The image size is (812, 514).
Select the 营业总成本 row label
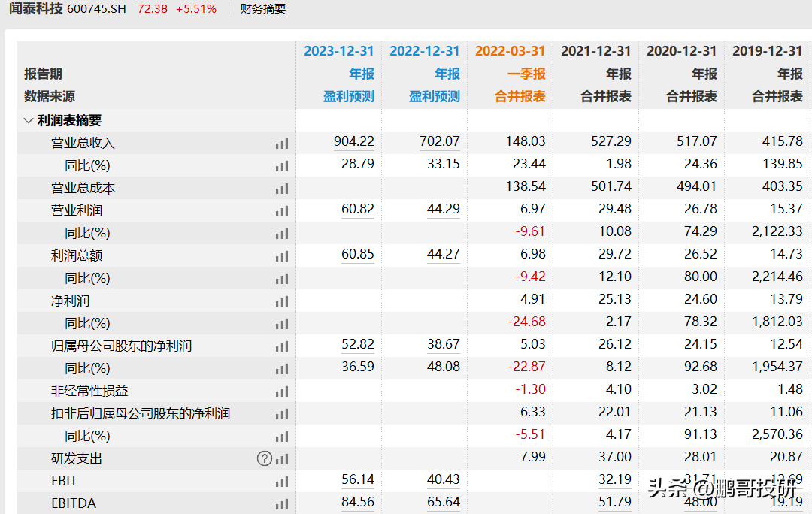pos(83,189)
